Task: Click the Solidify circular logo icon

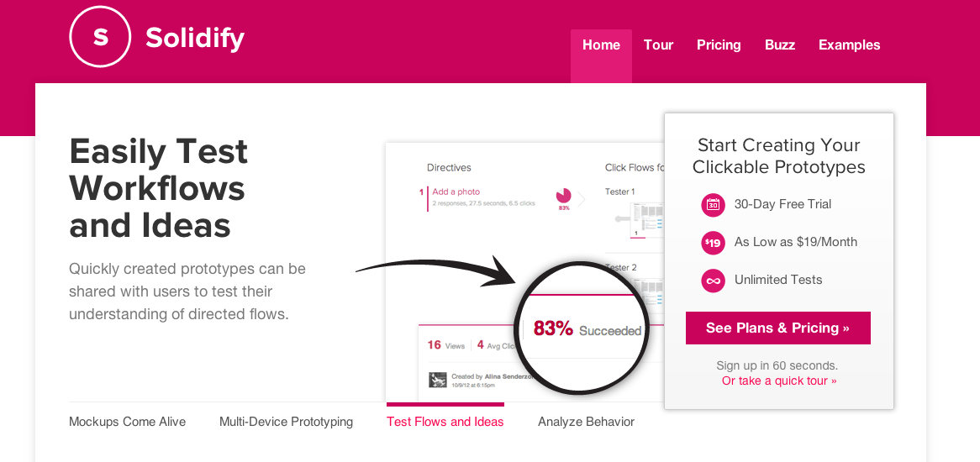Action: point(100,37)
